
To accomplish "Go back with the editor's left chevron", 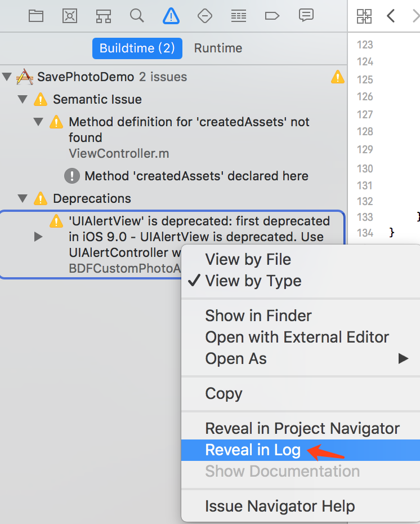I will coord(391,16).
